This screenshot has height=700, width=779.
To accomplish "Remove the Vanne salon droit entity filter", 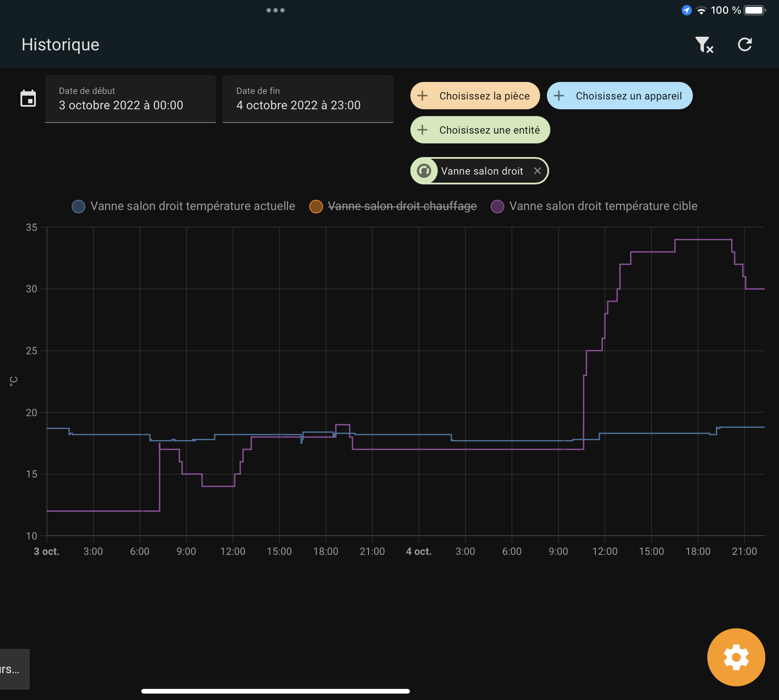I will click(x=538, y=170).
